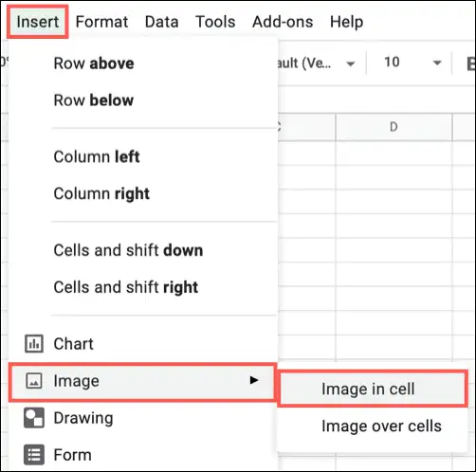Expand the Image submenu arrow
This screenshot has height=472, width=476.
[x=254, y=380]
